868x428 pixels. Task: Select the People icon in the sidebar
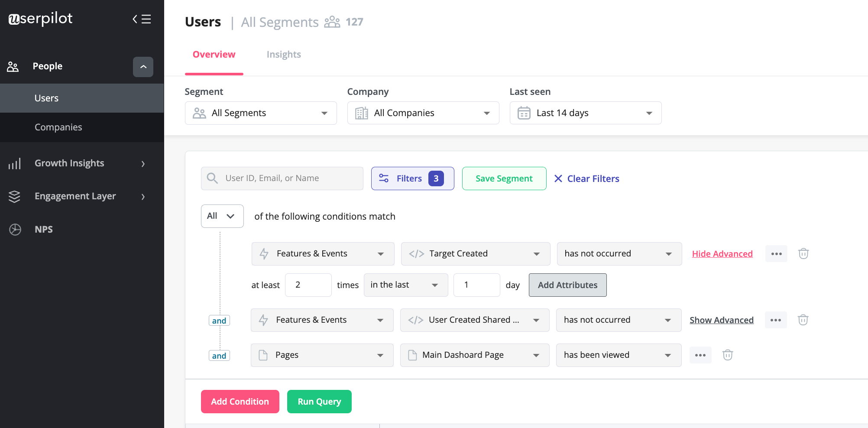tap(13, 66)
